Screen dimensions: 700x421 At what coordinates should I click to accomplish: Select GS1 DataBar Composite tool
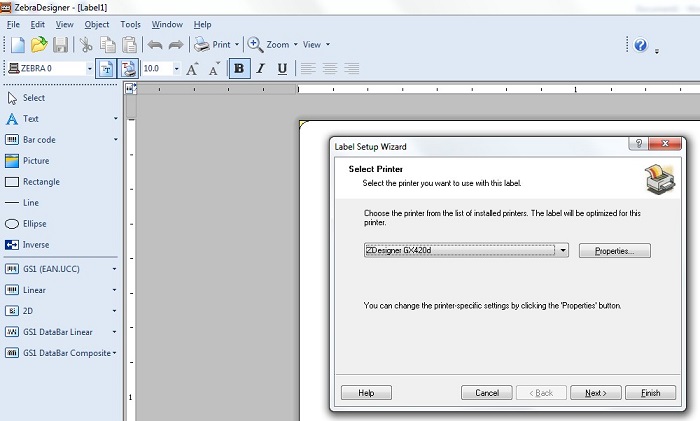(58, 353)
